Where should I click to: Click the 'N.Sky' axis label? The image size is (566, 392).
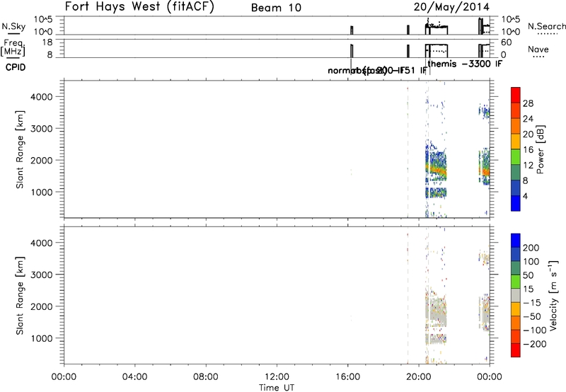[x=13, y=26]
